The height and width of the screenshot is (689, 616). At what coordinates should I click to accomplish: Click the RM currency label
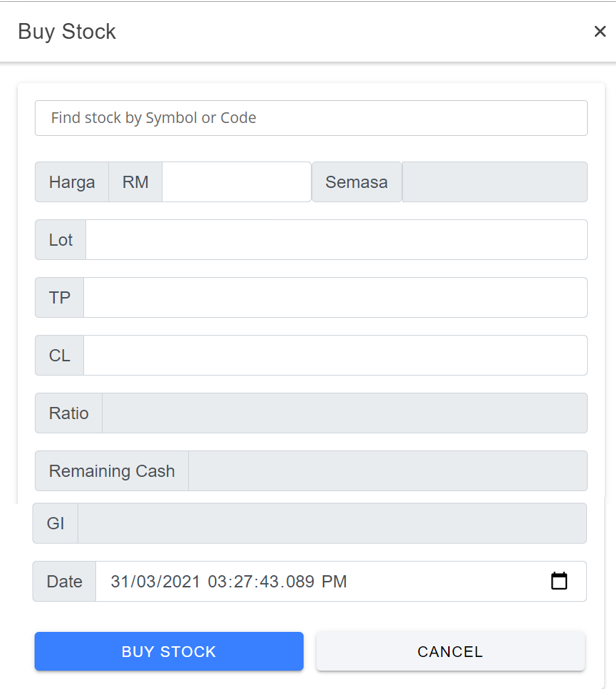(x=135, y=182)
